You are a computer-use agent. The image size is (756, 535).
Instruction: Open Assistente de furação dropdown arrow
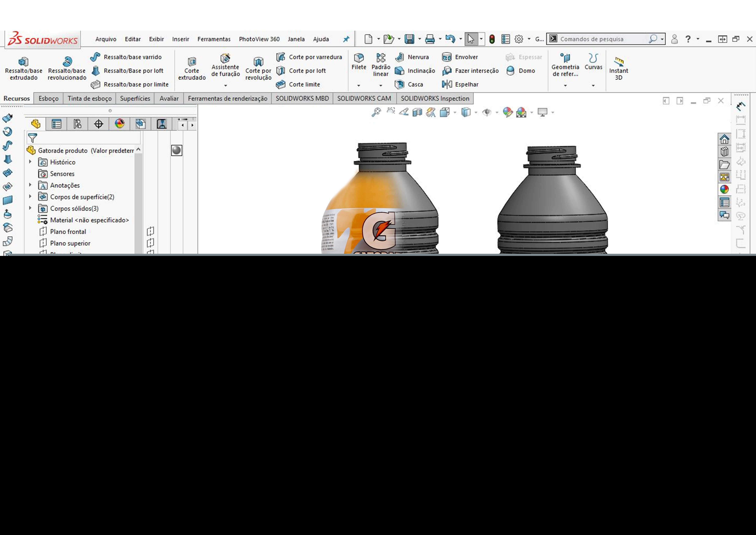(x=226, y=86)
